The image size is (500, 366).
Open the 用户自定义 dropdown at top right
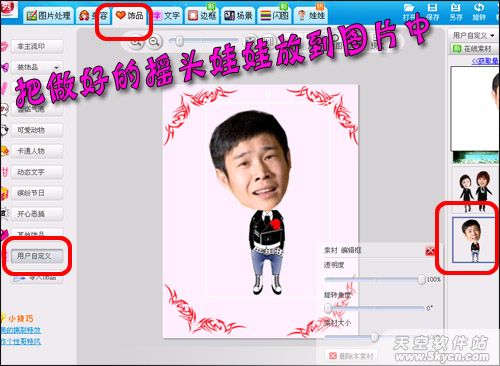(x=473, y=35)
